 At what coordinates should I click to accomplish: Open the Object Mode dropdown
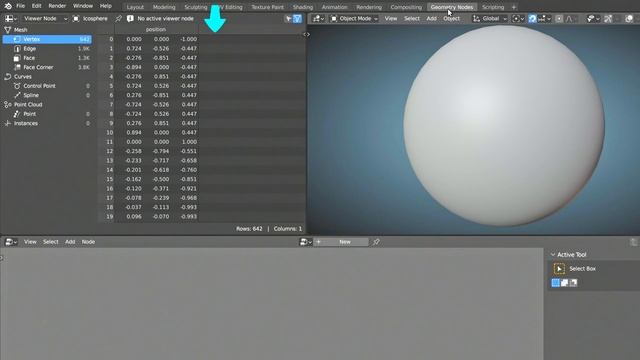(354, 18)
